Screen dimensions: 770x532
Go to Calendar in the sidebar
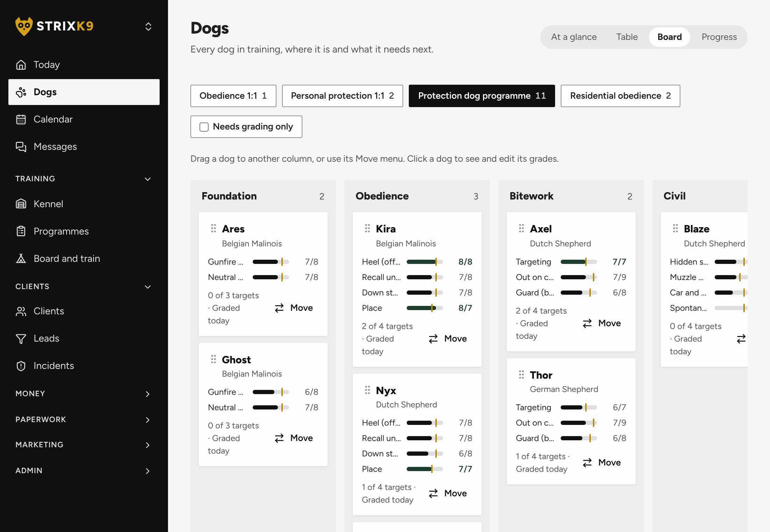pos(84,119)
